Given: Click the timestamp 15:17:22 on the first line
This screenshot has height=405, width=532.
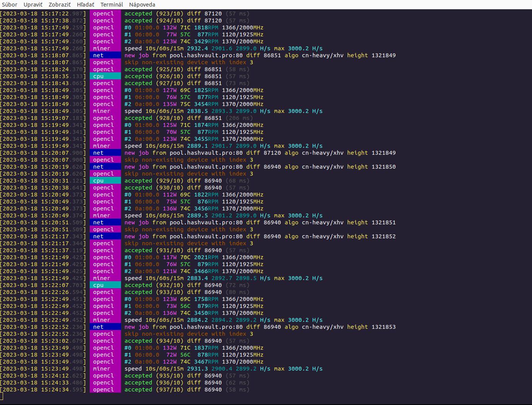Looking at the screenshot, I should click(x=56, y=14).
